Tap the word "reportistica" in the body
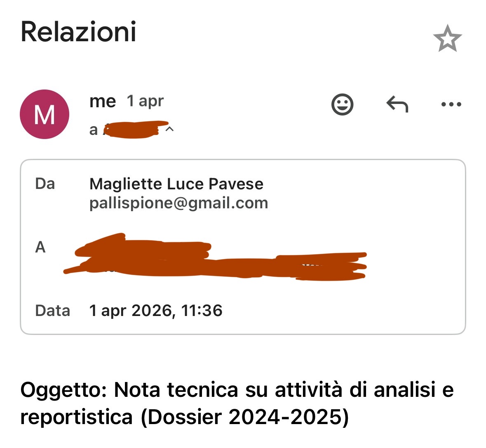Viewport: 486px width, 448px height. pyautogui.click(x=77, y=417)
